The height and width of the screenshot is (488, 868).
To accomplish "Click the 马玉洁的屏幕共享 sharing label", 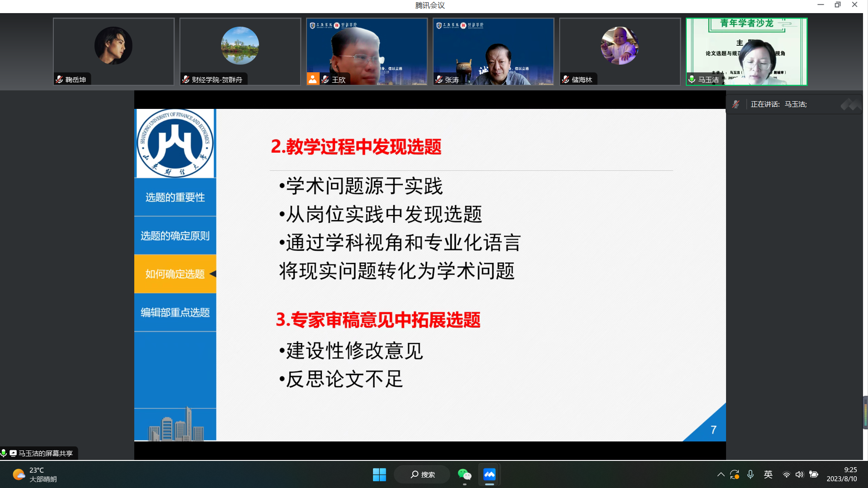I will (45, 453).
